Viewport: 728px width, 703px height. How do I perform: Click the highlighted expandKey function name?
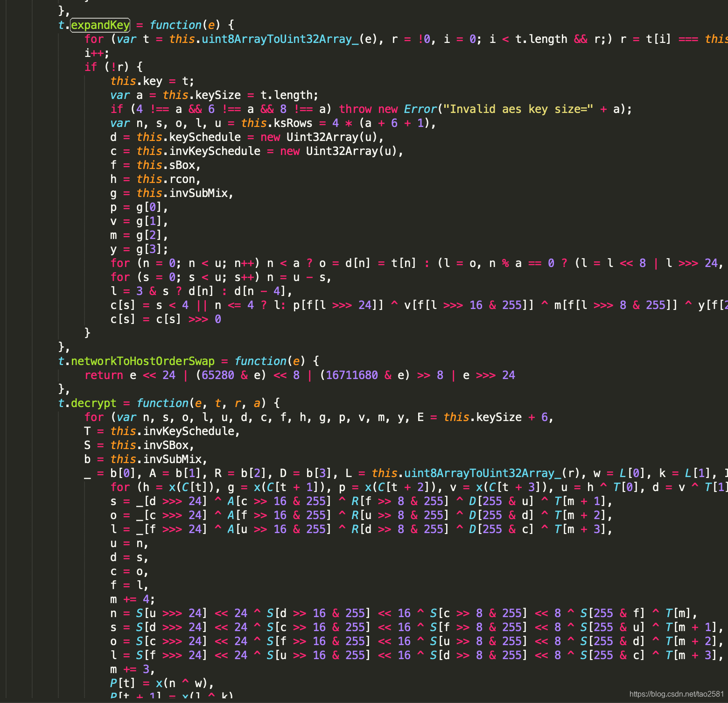pyautogui.click(x=100, y=25)
